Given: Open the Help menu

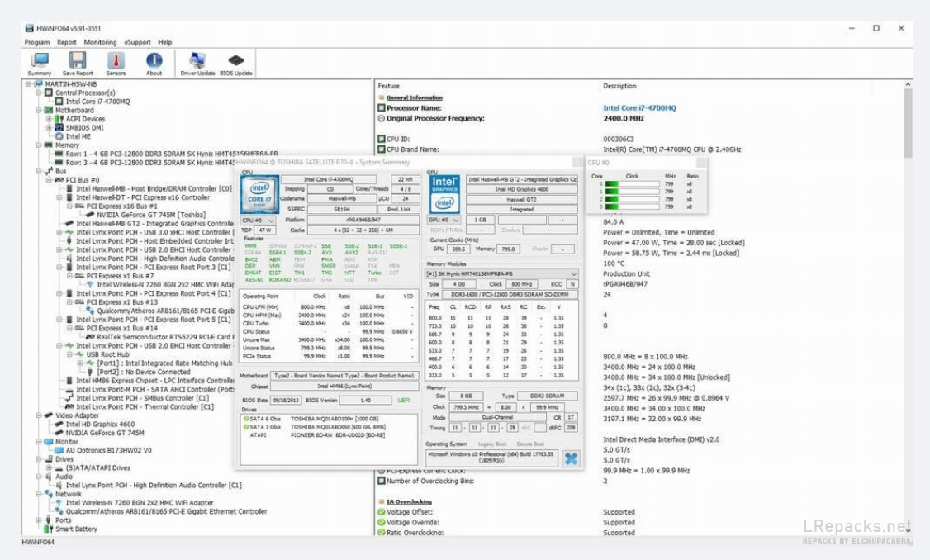Looking at the screenshot, I should (x=165, y=42).
